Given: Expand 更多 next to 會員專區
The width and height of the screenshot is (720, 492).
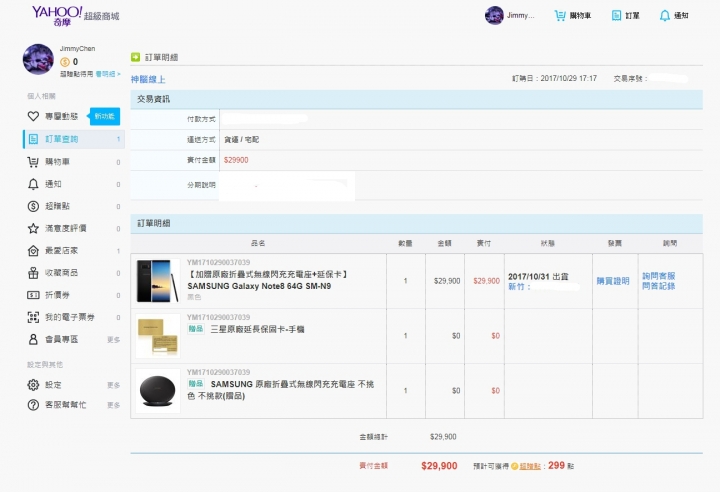Looking at the screenshot, I should coord(113,339).
